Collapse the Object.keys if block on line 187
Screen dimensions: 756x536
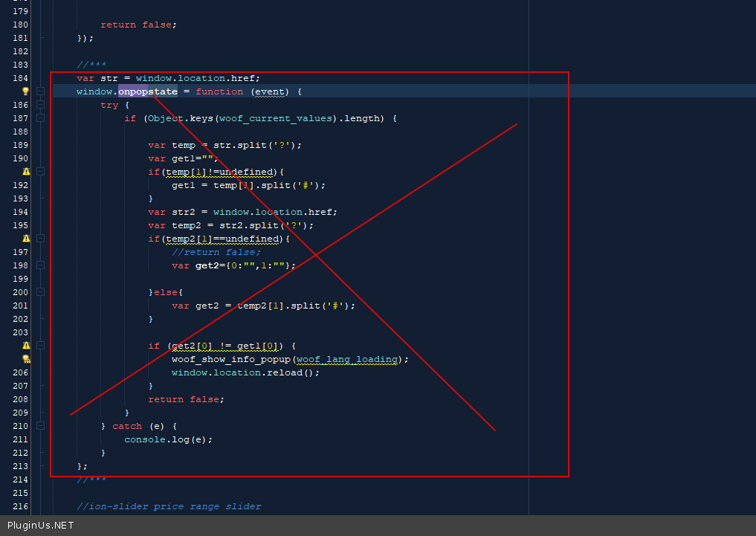[41, 118]
